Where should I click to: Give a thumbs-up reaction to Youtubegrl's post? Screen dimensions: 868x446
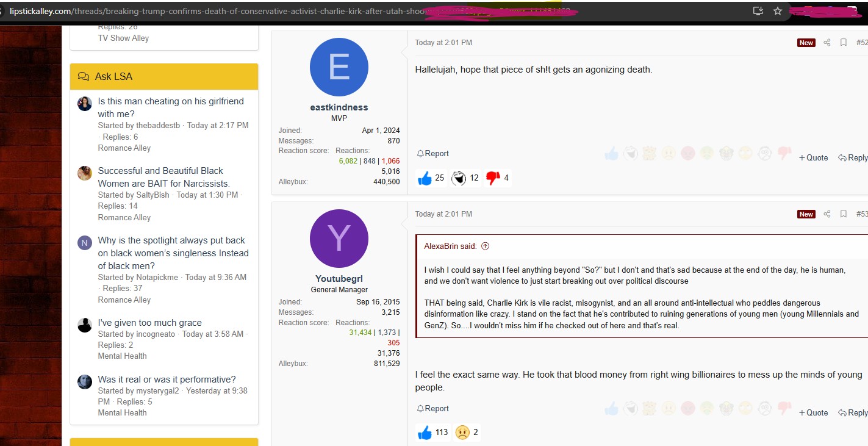coord(611,409)
